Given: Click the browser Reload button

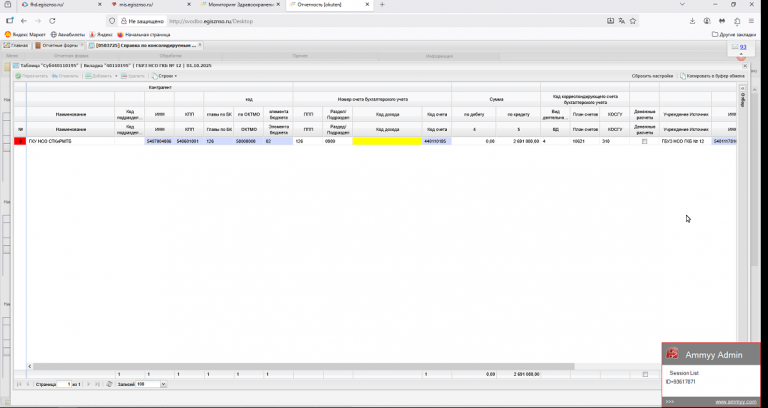Looking at the screenshot, I should click(52, 21).
